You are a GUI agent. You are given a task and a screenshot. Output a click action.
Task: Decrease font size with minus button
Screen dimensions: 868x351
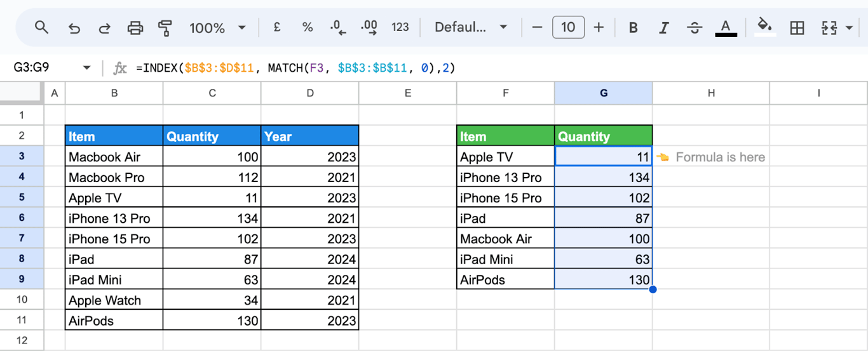538,27
